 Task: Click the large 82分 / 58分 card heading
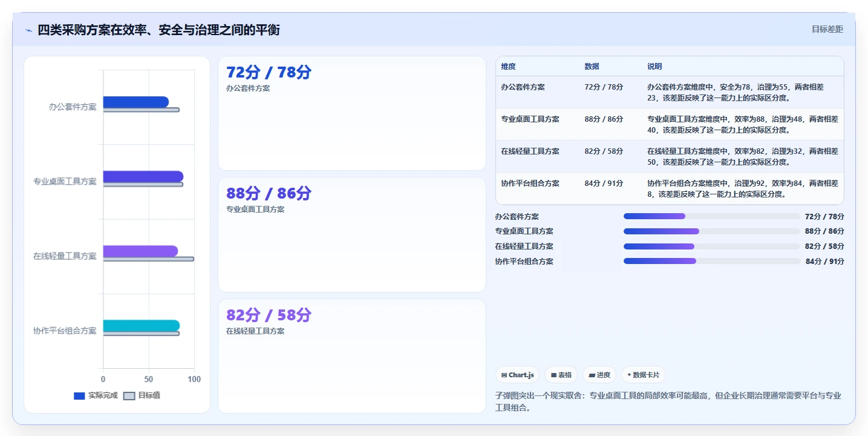coord(269,315)
